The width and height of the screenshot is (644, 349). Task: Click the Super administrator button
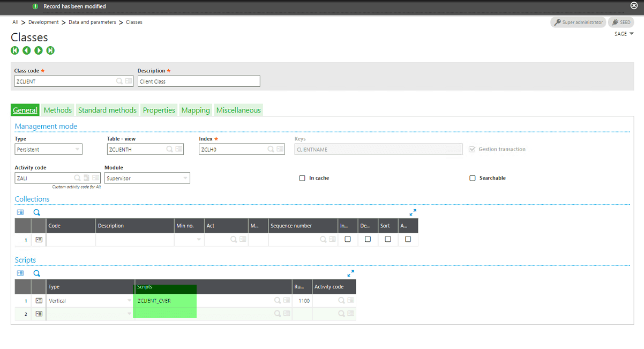578,23
